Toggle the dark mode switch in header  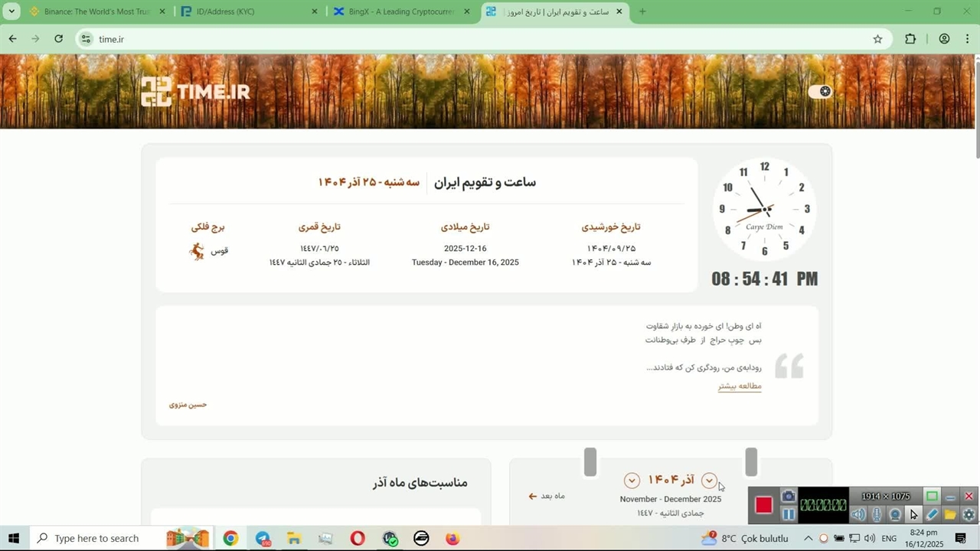click(820, 92)
